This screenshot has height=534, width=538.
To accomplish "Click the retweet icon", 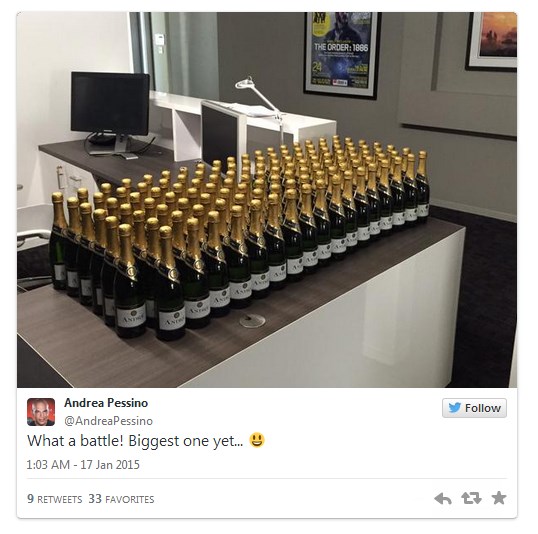I will tap(471, 498).
